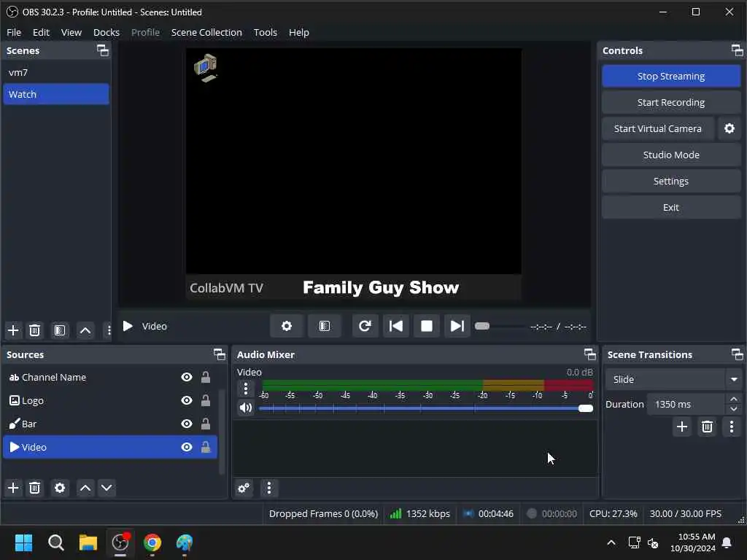Move selected source down
This screenshot has height=560, width=747.
click(107, 488)
